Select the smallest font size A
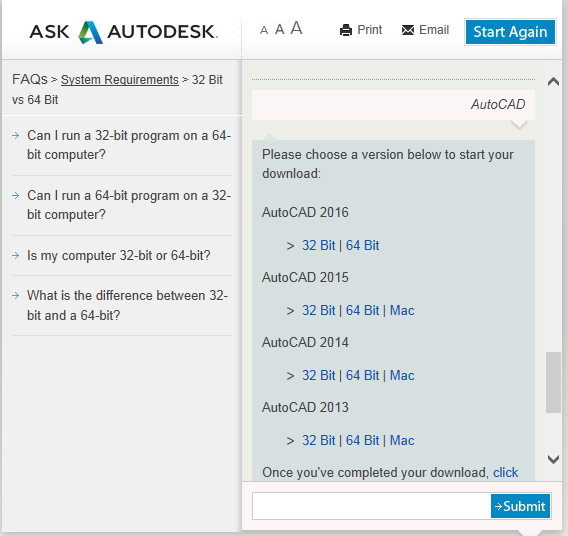This screenshot has width=568, height=536. tap(264, 30)
